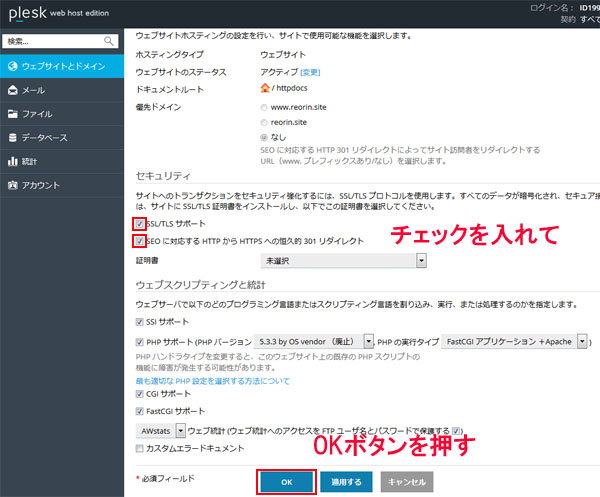Click the folder icon for ファイル
600x497 pixels.
(x=13, y=114)
